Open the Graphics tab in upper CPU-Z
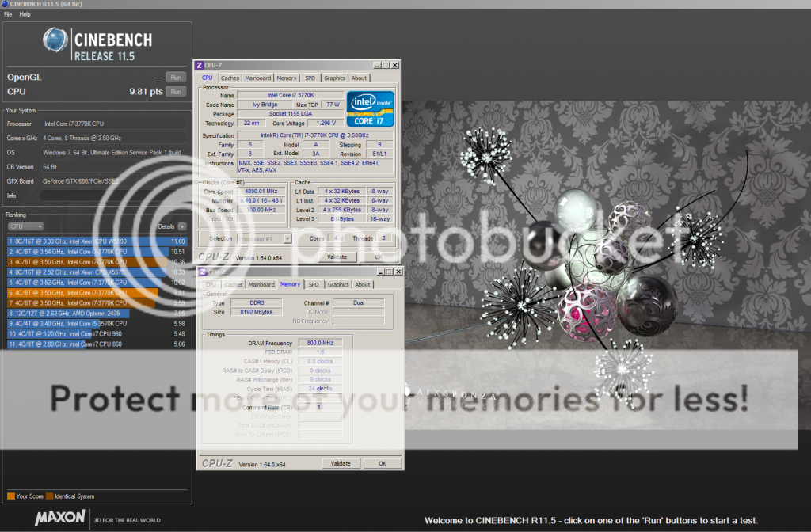The image size is (811, 532). pyautogui.click(x=334, y=78)
